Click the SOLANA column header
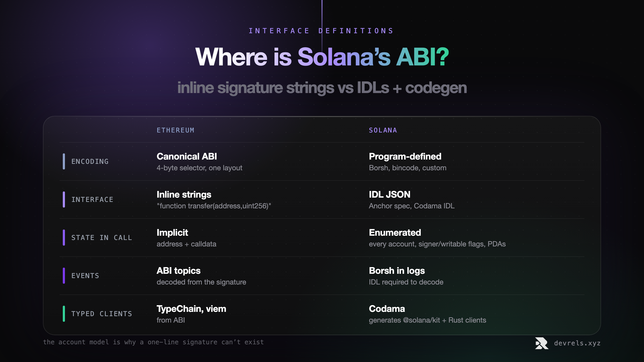Screen dimensions: 644x362 click(383, 130)
